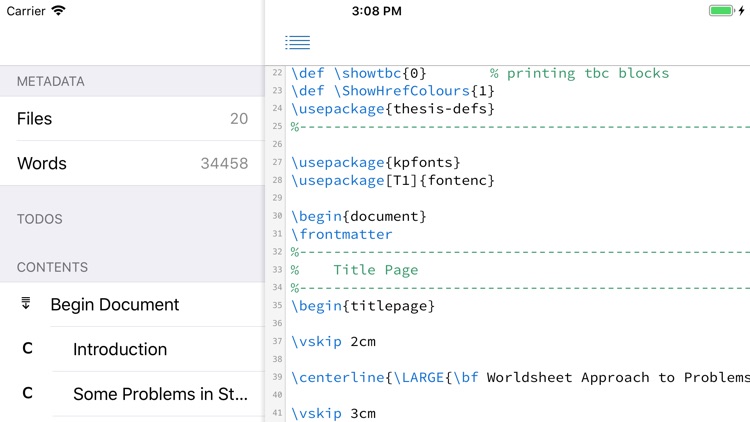Open the Words count row
This screenshot has width=750, height=422.
point(132,163)
